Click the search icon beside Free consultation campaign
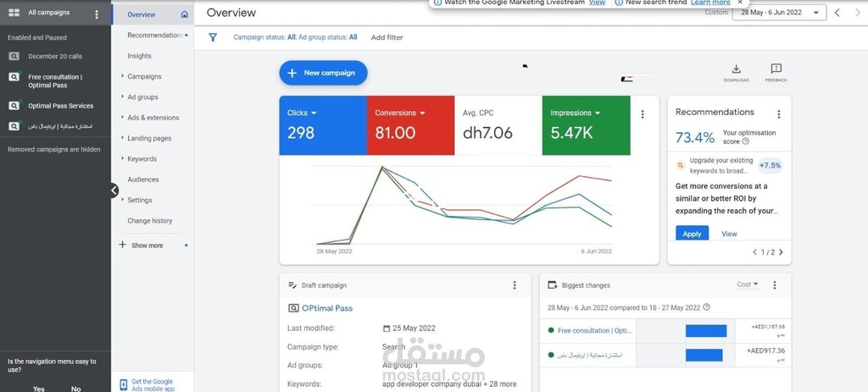 click(x=14, y=77)
